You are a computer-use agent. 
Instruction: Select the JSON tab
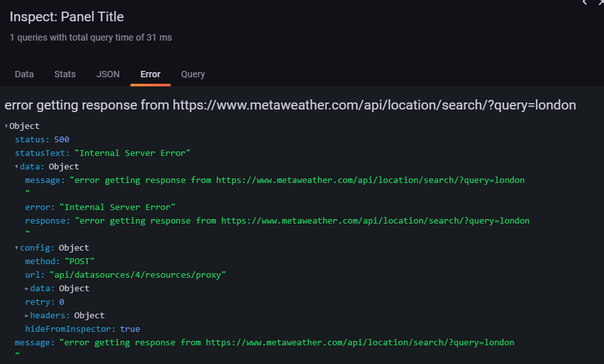tap(108, 74)
